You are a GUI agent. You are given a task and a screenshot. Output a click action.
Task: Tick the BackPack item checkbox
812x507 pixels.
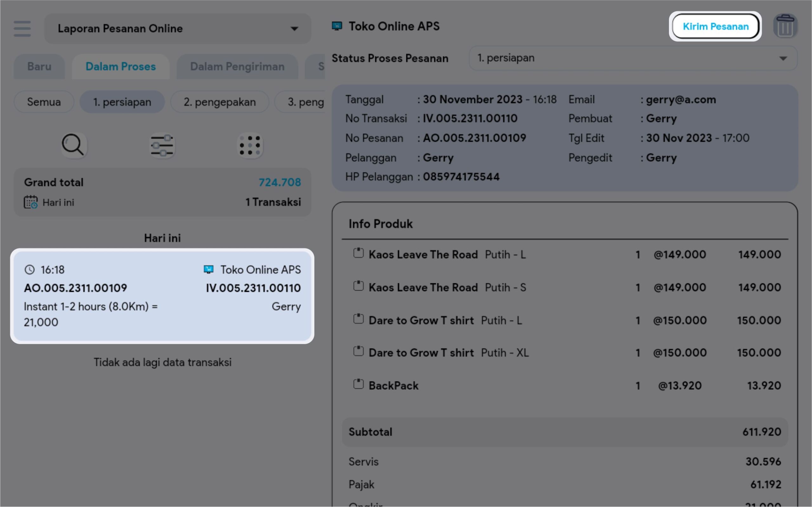(358, 384)
